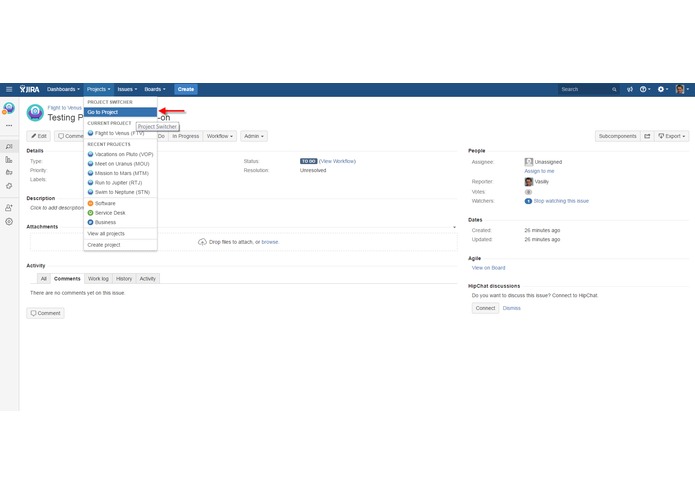695x494 pixels.
Task: Open the Issues dropdown menu
Action: (127, 89)
